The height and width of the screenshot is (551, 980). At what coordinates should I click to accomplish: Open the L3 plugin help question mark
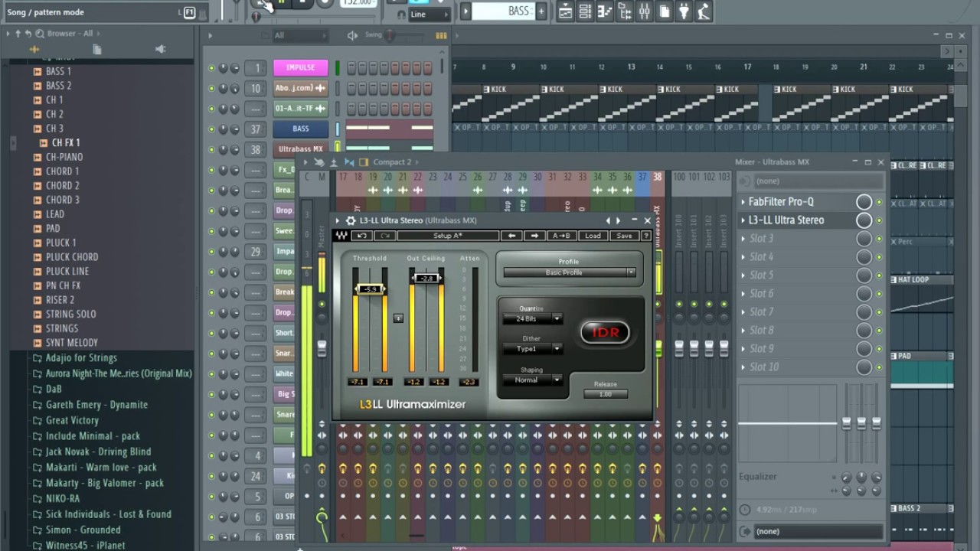click(645, 236)
